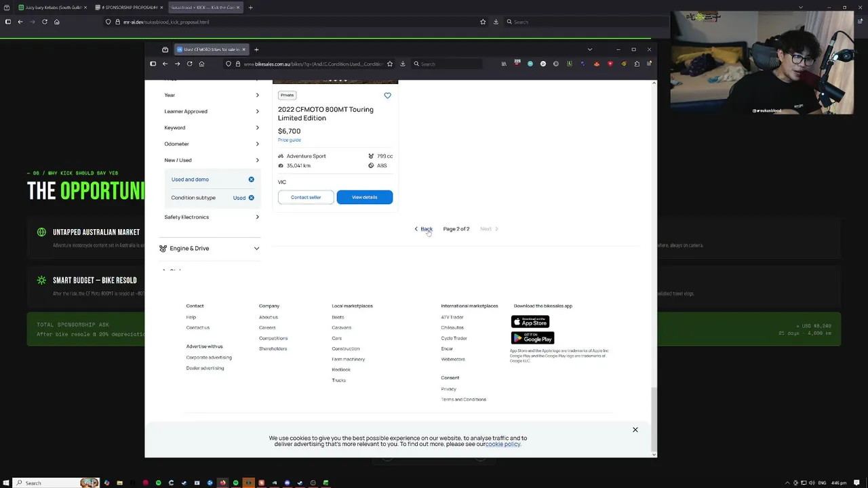
Task: Click the Windows Start button
Action: 7,483
